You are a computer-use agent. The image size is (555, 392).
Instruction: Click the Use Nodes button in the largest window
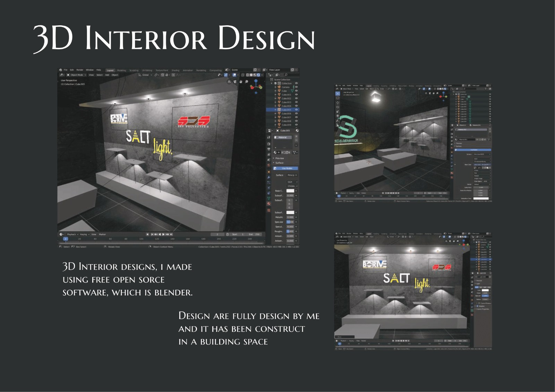287,168
